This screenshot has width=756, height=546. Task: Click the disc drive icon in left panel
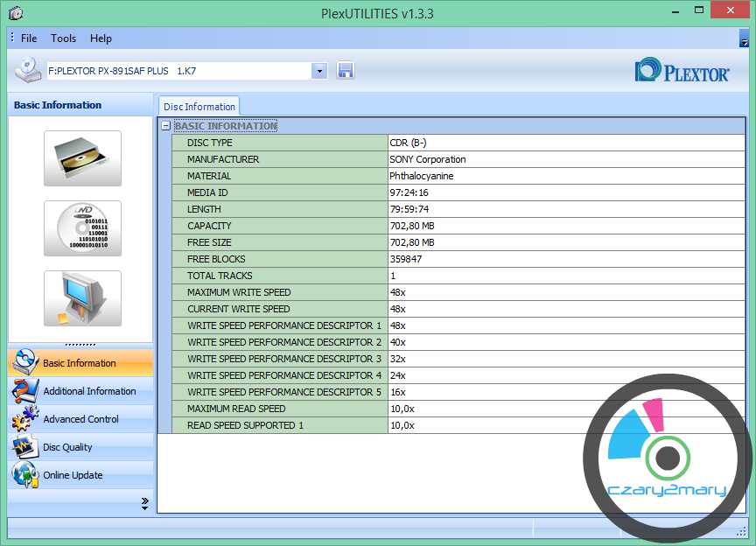(82, 158)
